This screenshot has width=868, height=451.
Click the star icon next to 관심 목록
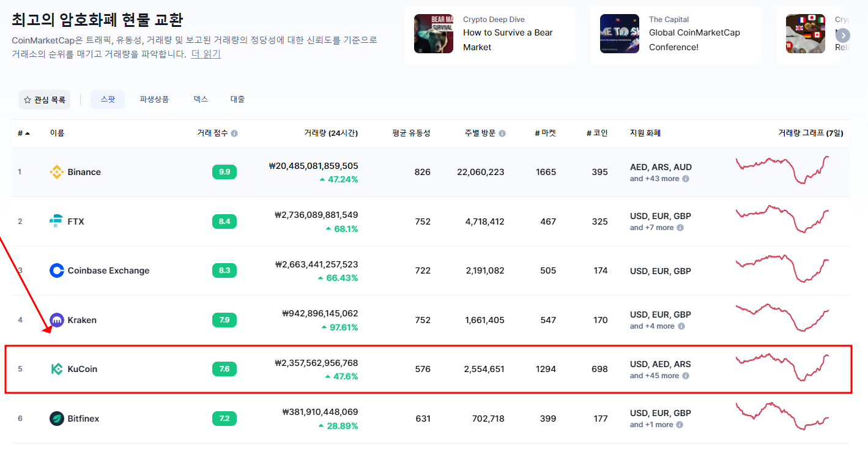(26, 99)
